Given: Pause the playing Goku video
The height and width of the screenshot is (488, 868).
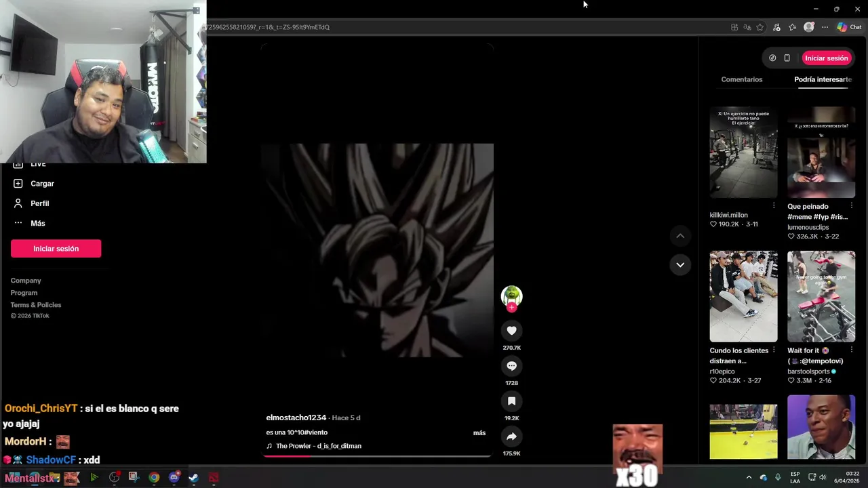Looking at the screenshot, I should pyautogui.click(x=377, y=249).
